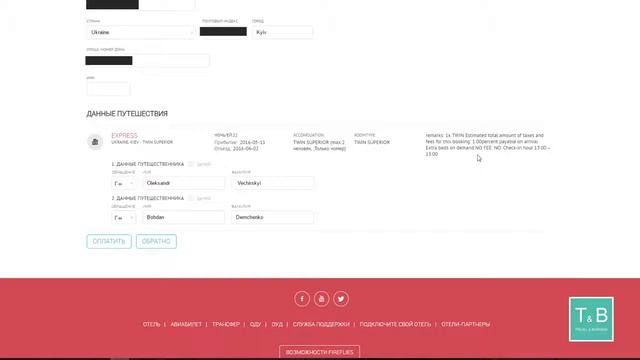
Task: Click the Oleksandr first name field
Action: [x=184, y=183]
